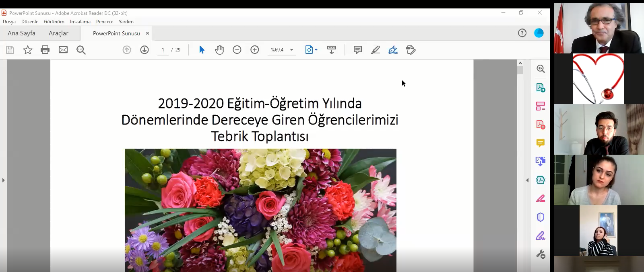This screenshot has width=644, height=272.
Task: Click the vertical scrollbar thumb
Action: (x=520, y=70)
